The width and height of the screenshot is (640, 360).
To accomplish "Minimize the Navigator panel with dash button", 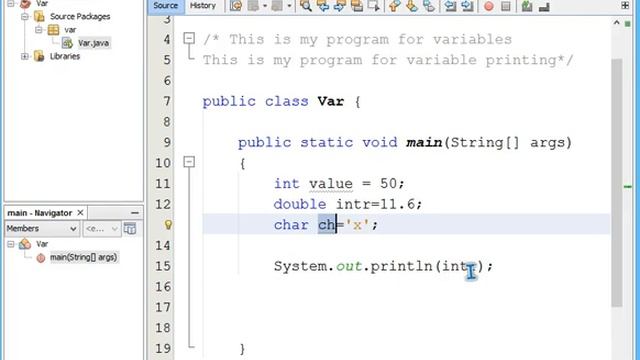I will pos(135,213).
